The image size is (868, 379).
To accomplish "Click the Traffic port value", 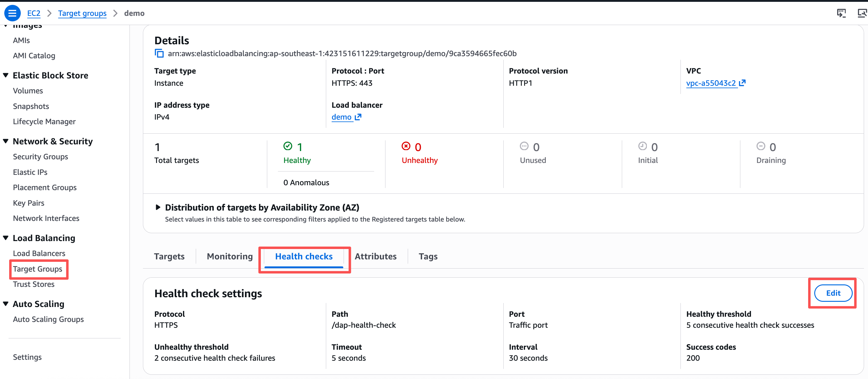I will coord(528,325).
